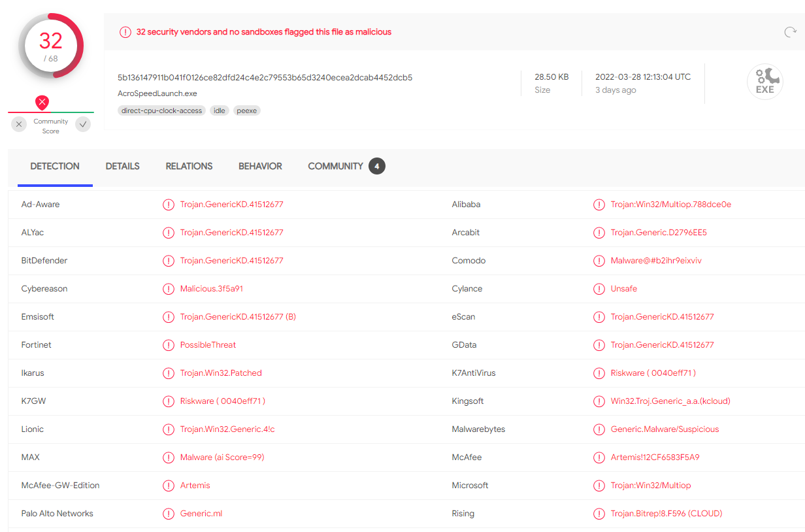Click Emsisoft result Trojan.GenericKD.41512677 (B)
Viewport: 805px width, 532px height.
[238, 317]
